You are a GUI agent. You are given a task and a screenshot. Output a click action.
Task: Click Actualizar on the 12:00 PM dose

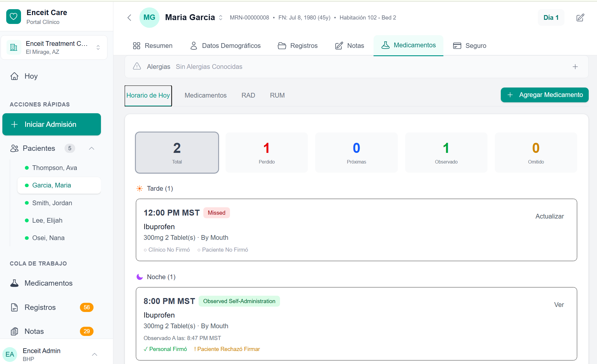[x=549, y=216]
